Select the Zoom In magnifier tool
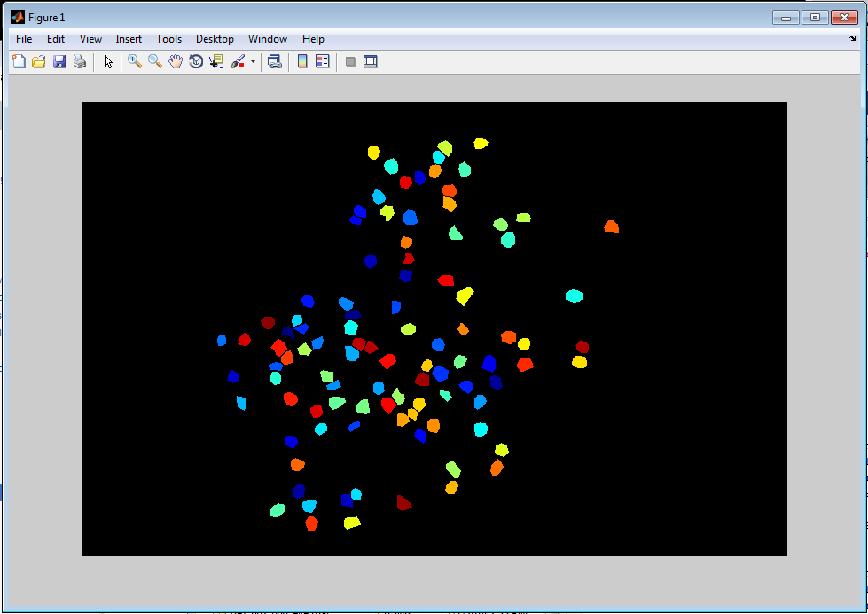The width and height of the screenshot is (868, 614). [x=135, y=61]
